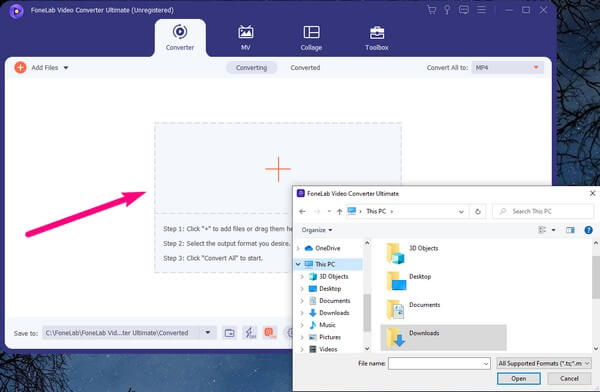
Task: Click the File name input box
Action: [x=435, y=363]
